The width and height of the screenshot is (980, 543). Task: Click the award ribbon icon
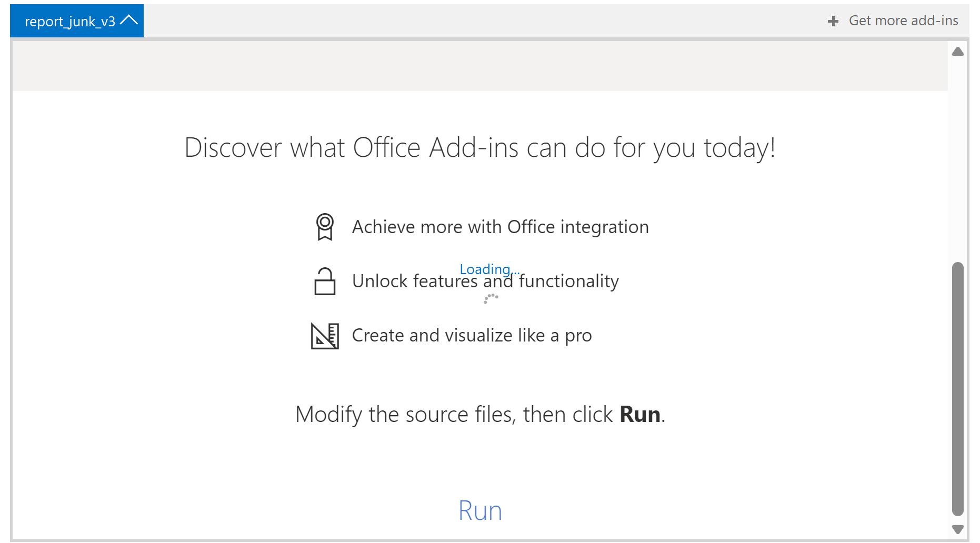(325, 227)
